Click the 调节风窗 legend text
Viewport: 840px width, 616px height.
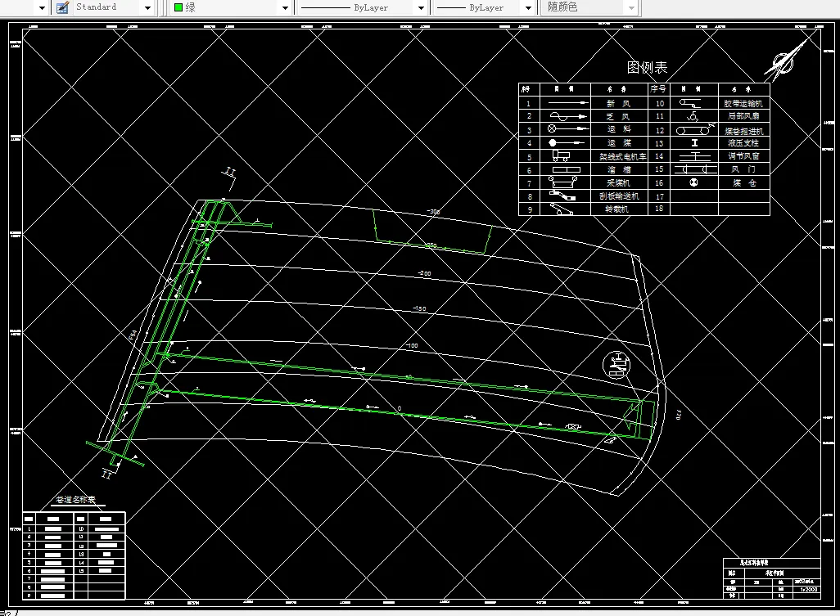[x=743, y=155]
